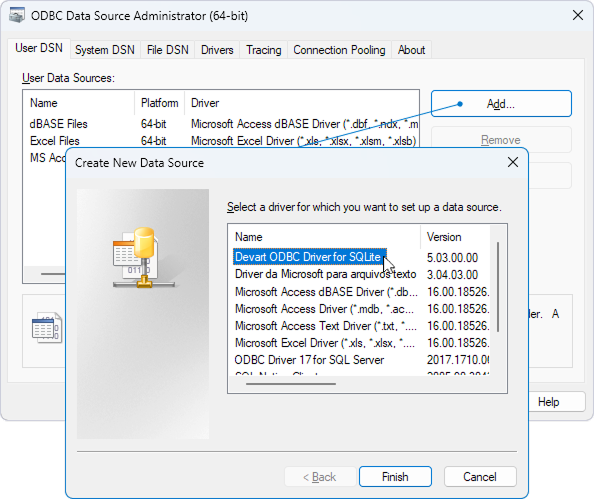Click the ODBC Administrator app icon in title bar

tap(17, 16)
